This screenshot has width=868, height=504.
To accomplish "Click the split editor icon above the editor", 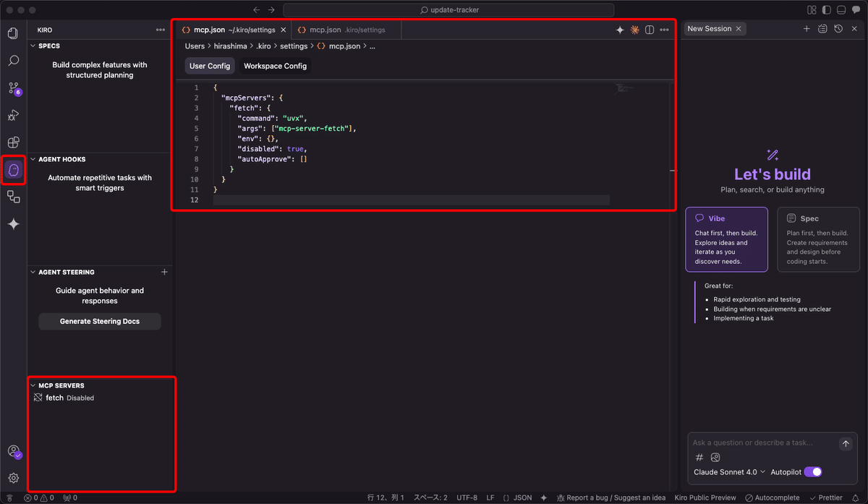I will coord(649,30).
